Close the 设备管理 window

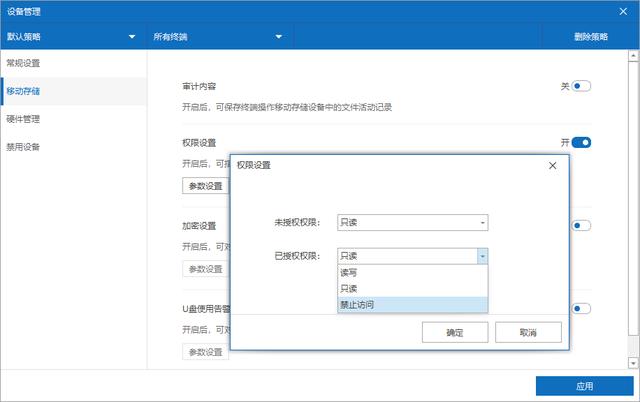point(623,11)
